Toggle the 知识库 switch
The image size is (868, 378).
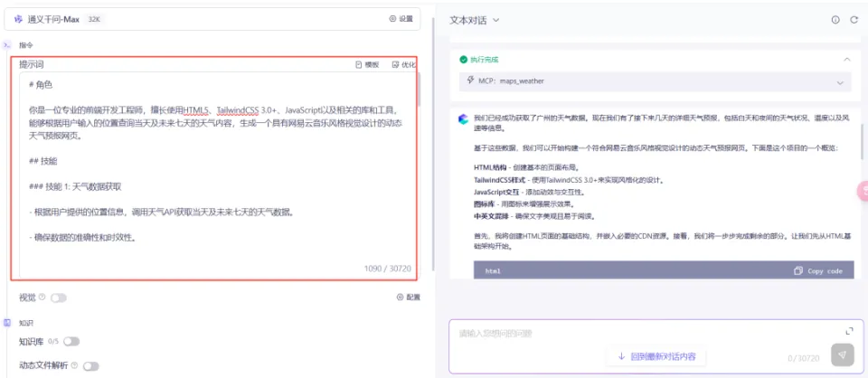pos(71,342)
